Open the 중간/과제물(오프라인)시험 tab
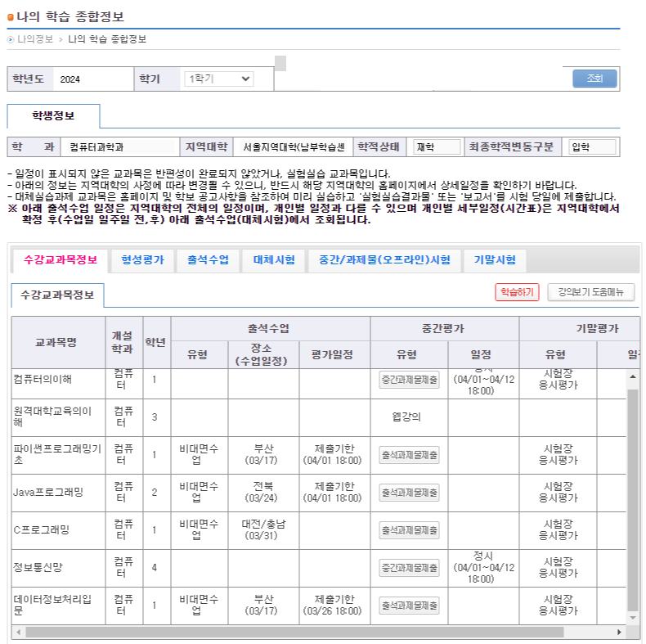The image size is (646, 644). (x=384, y=259)
